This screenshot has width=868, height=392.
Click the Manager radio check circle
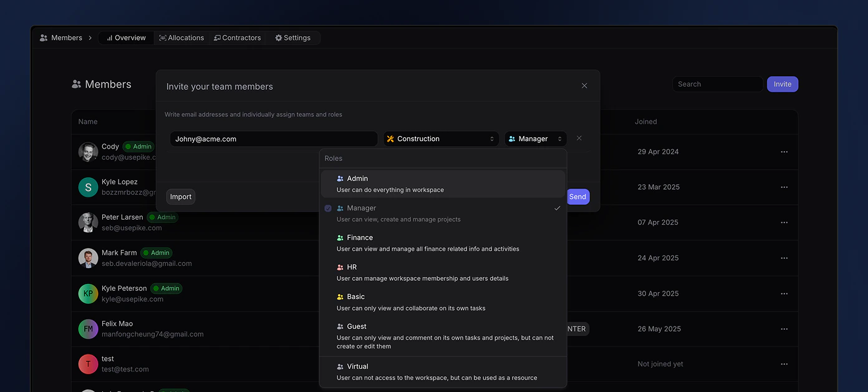point(328,208)
